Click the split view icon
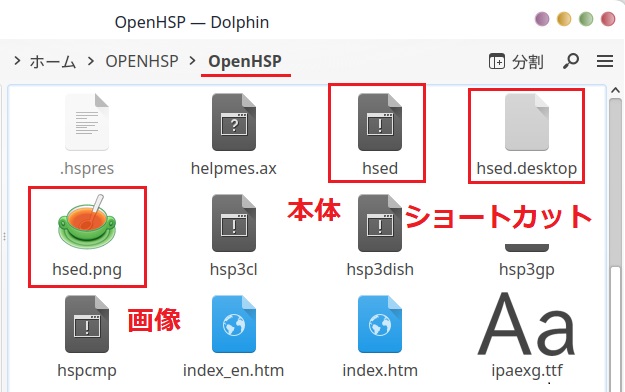Screen dimensions: 625x392 497,61
